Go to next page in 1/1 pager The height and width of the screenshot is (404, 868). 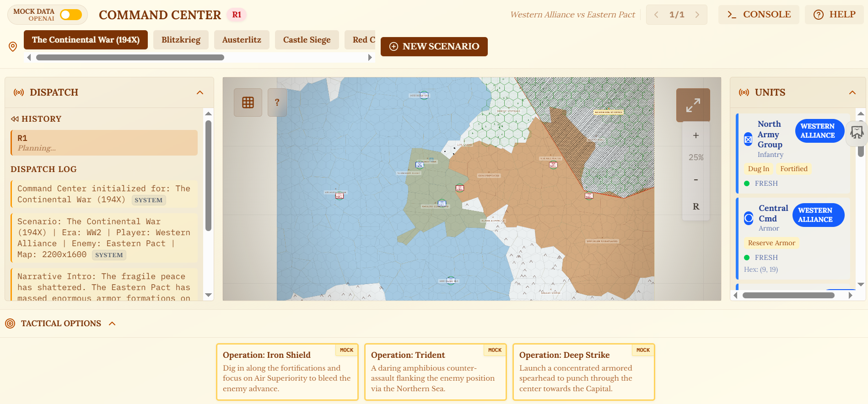coord(697,15)
